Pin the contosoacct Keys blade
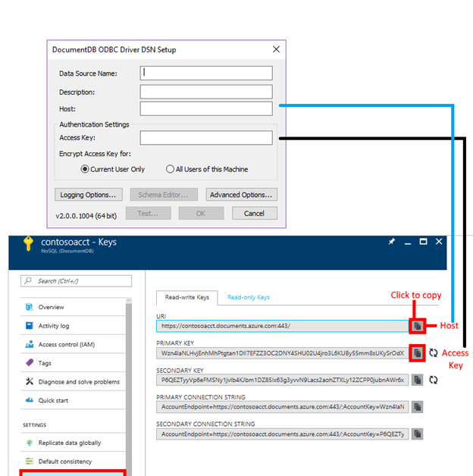473x476 pixels. pos(392,242)
